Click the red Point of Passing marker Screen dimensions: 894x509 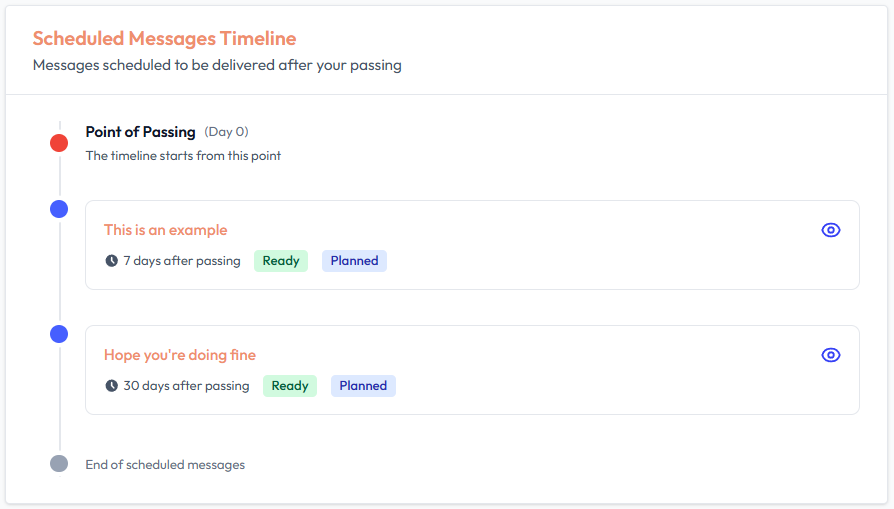[x=59, y=143]
